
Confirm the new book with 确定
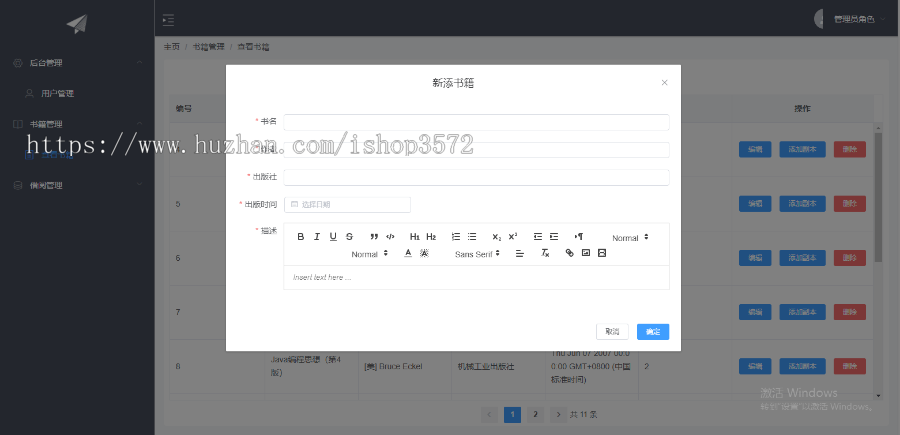click(x=653, y=332)
